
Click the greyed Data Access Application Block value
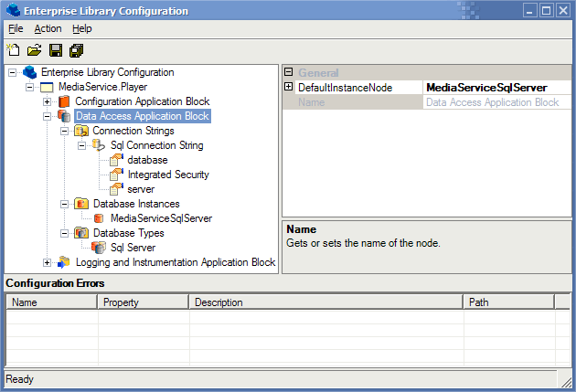click(x=492, y=102)
